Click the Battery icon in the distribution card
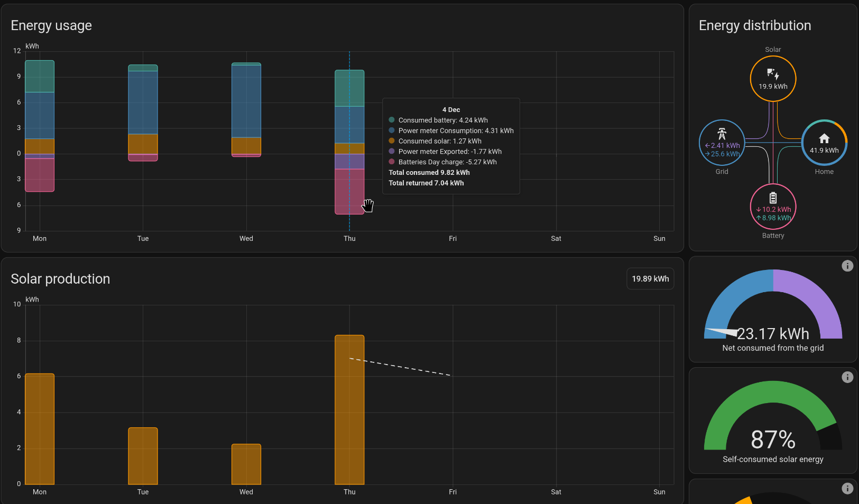 coord(773,198)
